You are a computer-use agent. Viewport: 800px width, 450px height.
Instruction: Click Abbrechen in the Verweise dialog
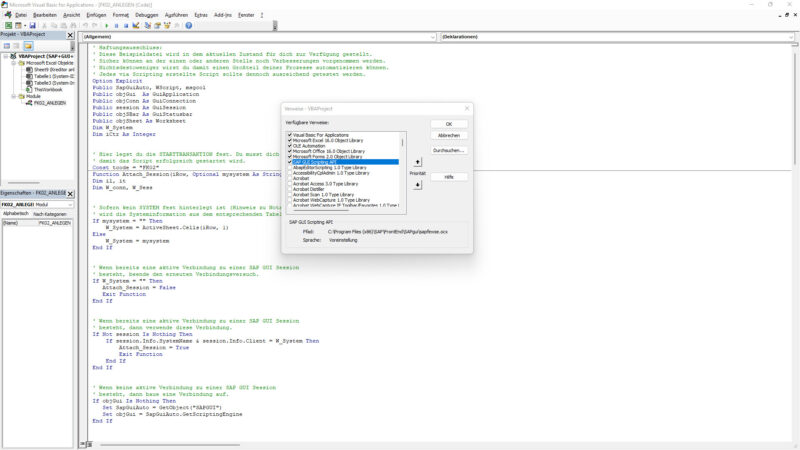tap(449, 135)
